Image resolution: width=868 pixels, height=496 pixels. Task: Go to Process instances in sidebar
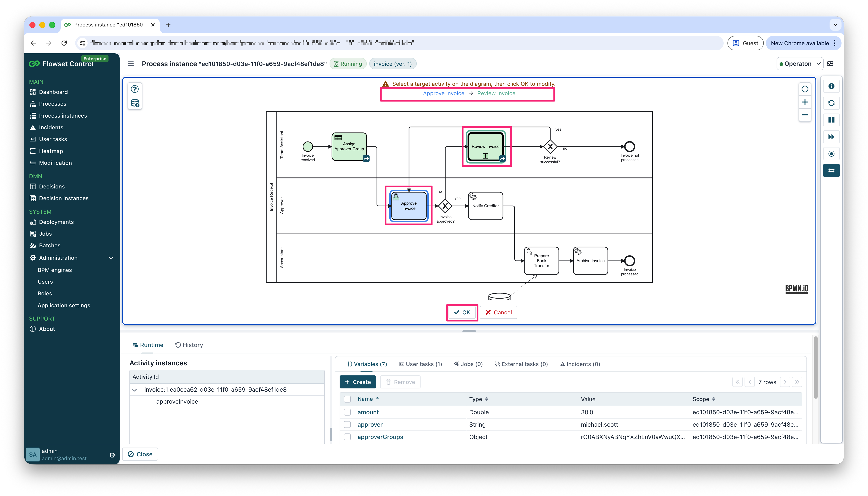(x=63, y=116)
